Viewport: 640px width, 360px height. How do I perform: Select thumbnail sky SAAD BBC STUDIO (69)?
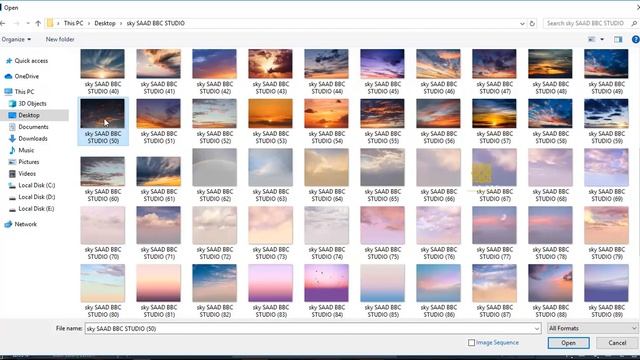click(606, 167)
